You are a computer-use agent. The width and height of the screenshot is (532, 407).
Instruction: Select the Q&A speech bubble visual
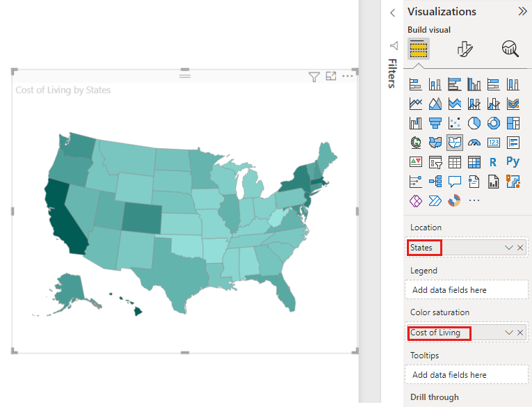[455, 182]
